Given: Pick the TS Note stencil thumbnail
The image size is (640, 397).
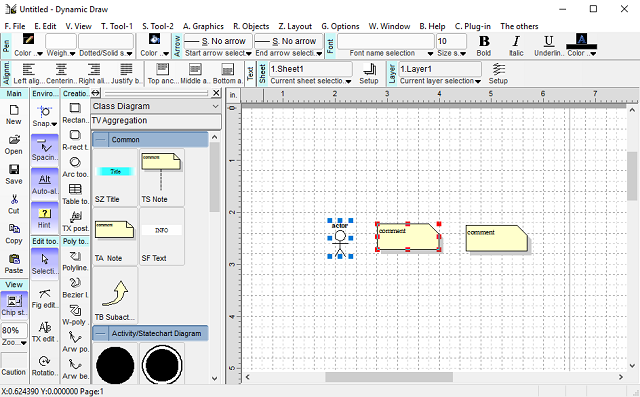Looking at the screenshot, I should [x=161, y=177].
